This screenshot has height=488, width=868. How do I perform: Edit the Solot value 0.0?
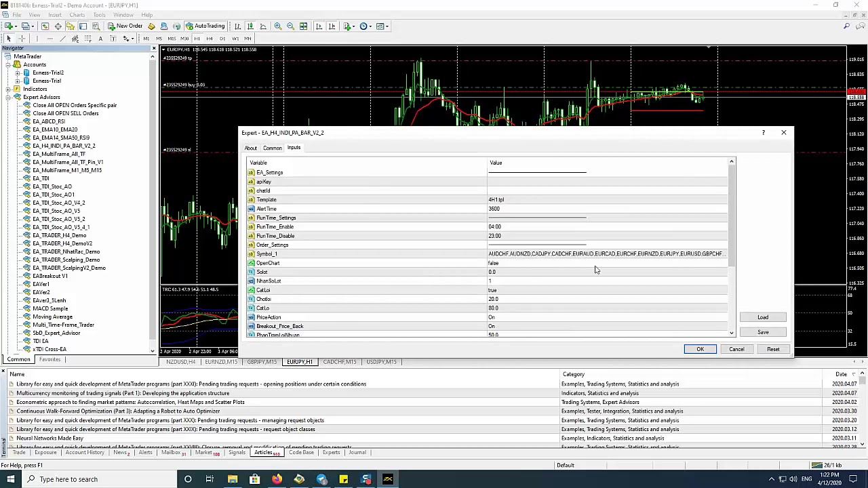[x=607, y=272]
